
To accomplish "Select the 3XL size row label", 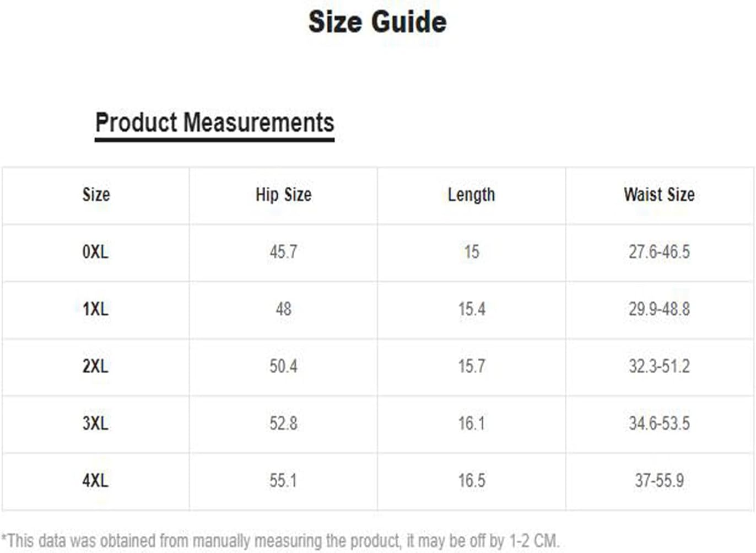I will [x=95, y=423].
